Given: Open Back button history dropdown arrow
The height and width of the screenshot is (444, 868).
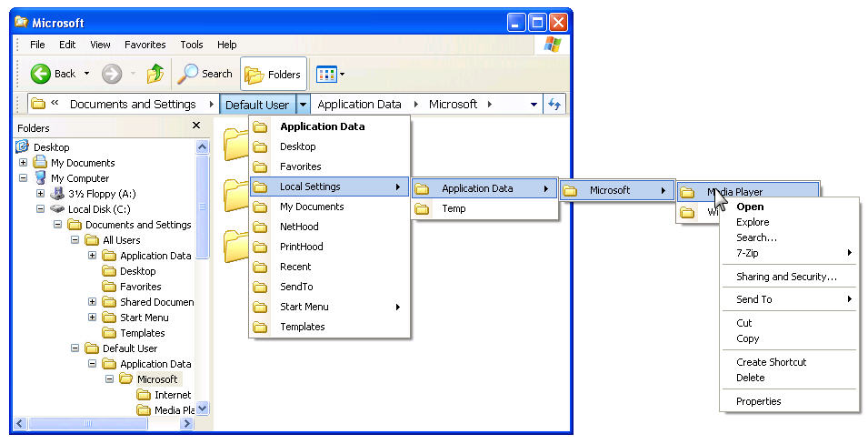Looking at the screenshot, I should coord(87,74).
